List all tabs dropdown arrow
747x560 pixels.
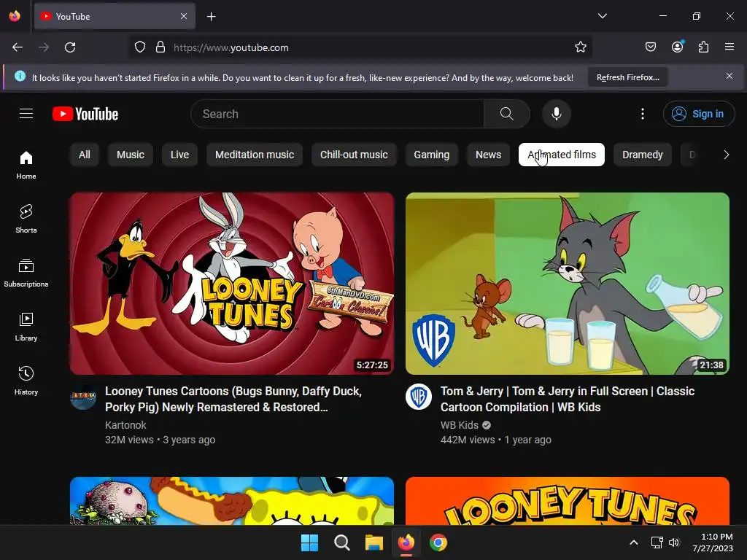(x=603, y=16)
